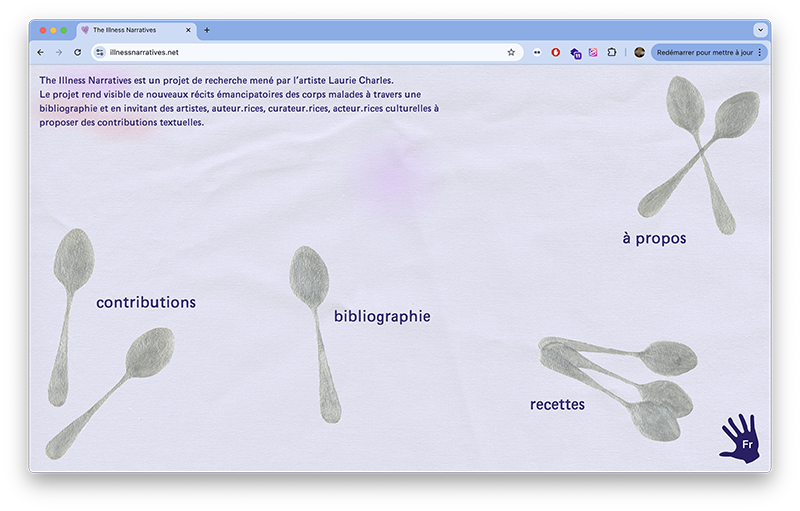Bookmark the page with the star icon
The width and height of the screenshot is (800, 511).
(511, 53)
